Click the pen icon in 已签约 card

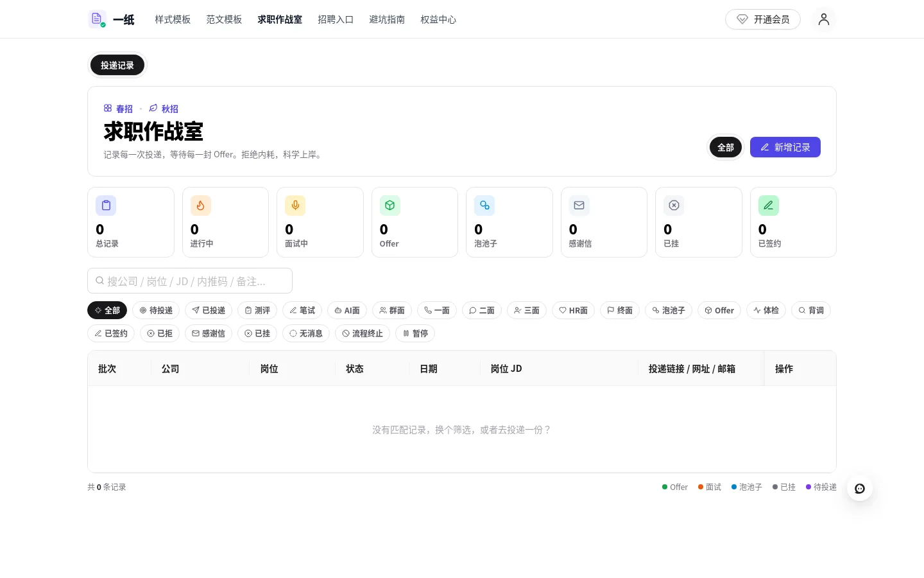[769, 206]
